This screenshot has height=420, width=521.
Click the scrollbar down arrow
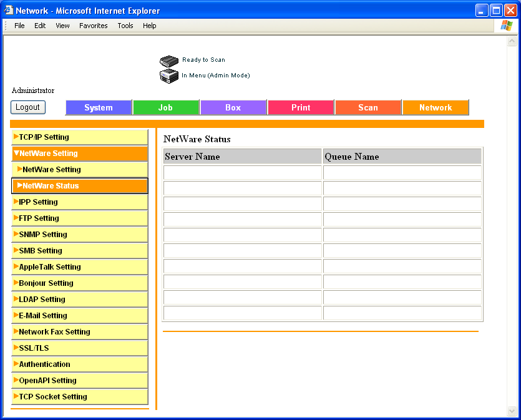pos(512,411)
